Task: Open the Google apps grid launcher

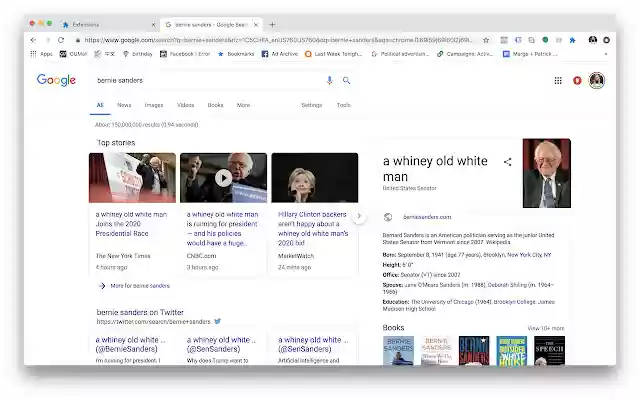Action: 558,80
